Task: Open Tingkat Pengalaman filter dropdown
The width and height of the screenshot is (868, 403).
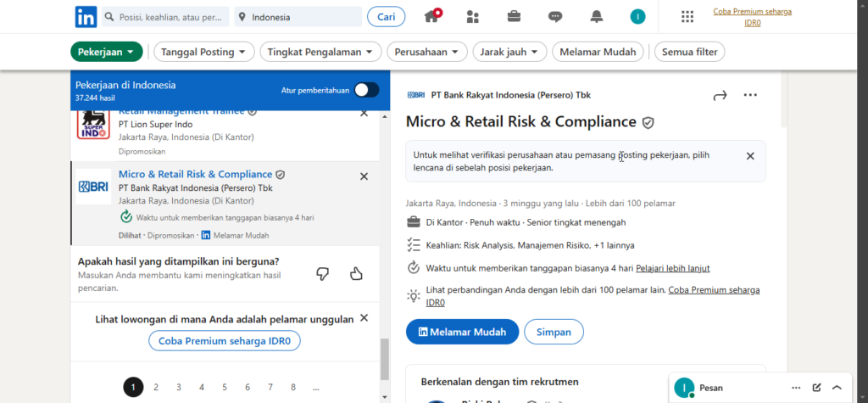Action: (320, 52)
